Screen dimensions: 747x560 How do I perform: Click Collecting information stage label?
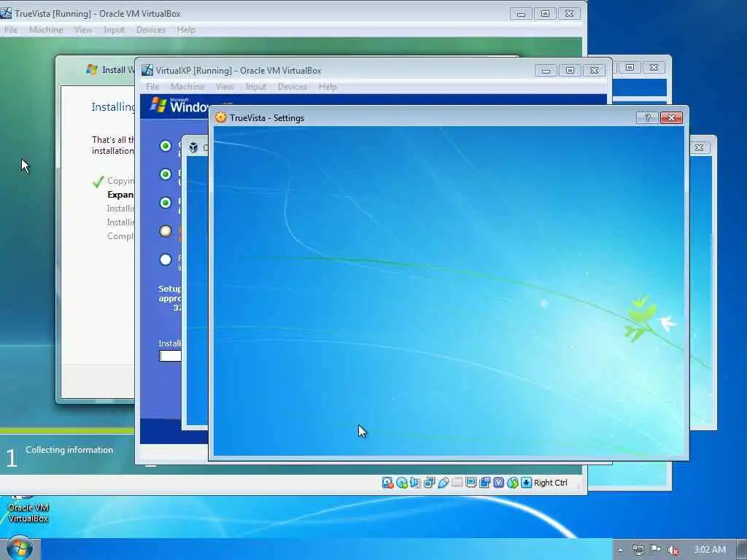tap(69, 449)
